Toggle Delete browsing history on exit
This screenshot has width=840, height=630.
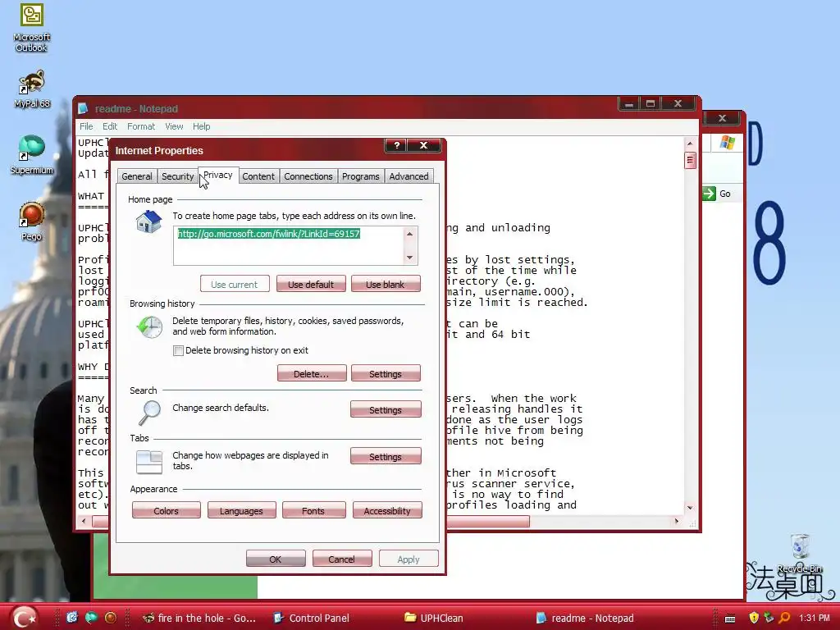178,350
